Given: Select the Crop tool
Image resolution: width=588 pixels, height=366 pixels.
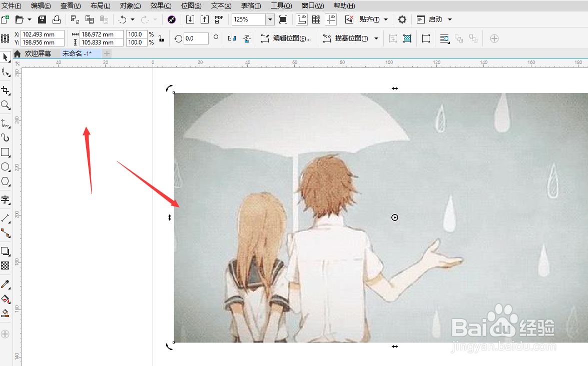Looking at the screenshot, I should 5,90.
